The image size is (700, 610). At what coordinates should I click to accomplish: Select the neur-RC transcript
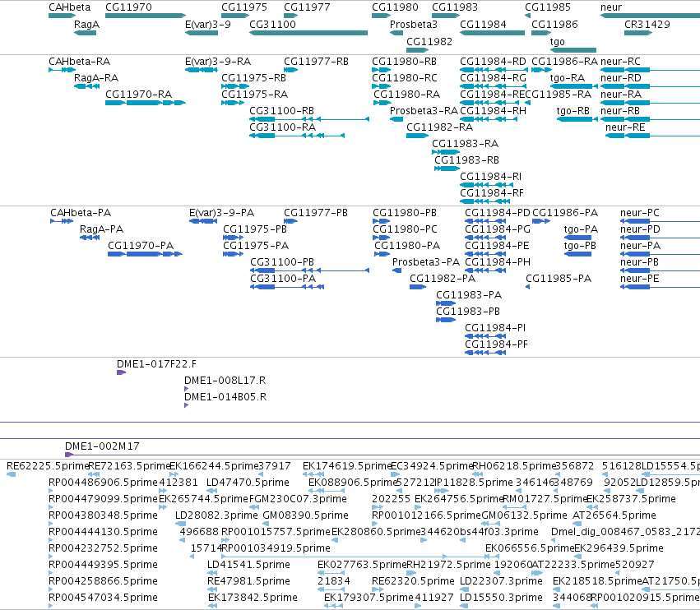(x=650, y=70)
